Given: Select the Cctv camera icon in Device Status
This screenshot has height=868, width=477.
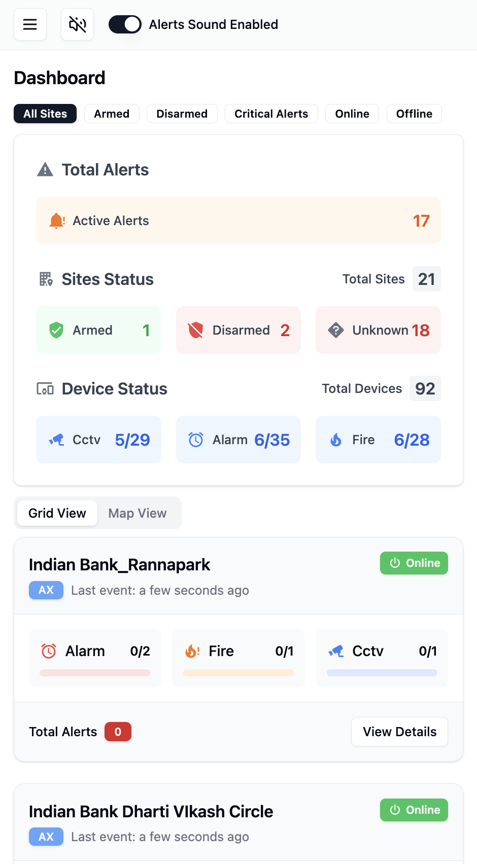Looking at the screenshot, I should pos(57,440).
